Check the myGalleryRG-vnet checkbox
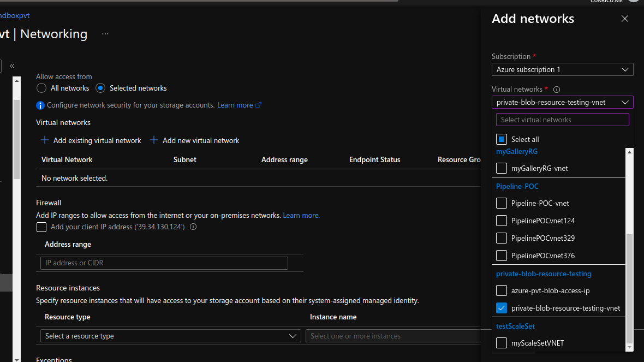Viewport: 644px width, 362px height. (501, 168)
